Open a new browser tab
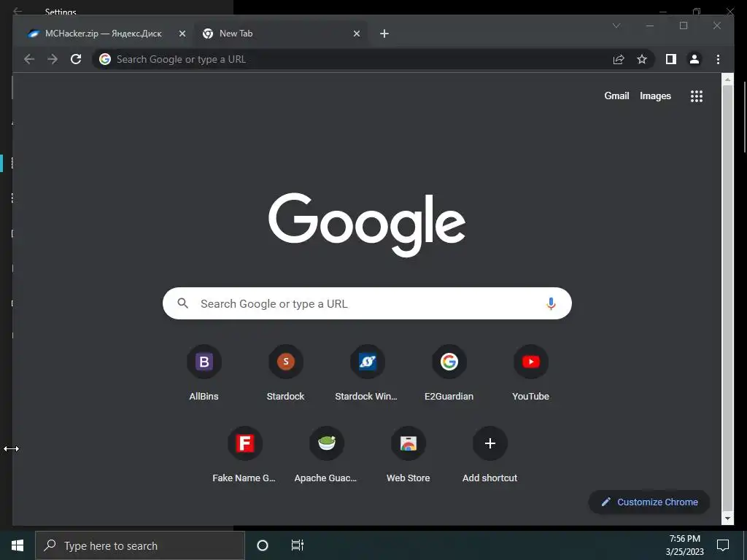This screenshot has width=747, height=560. pos(384,34)
